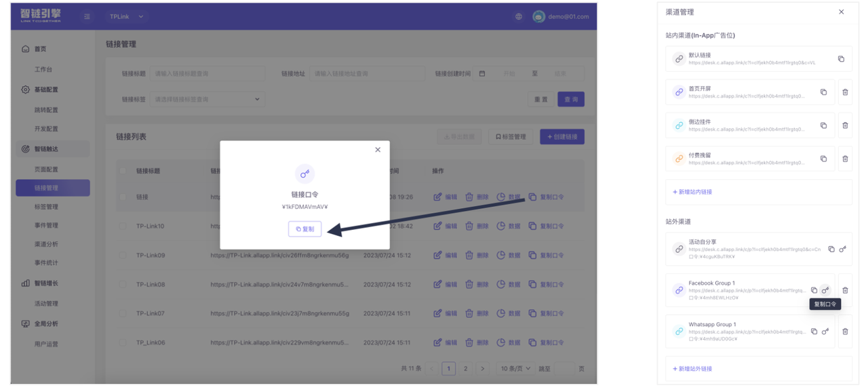Collapse sidebar with the menu fold icon
This screenshot has width=868, height=392.
(x=87, y=16)
